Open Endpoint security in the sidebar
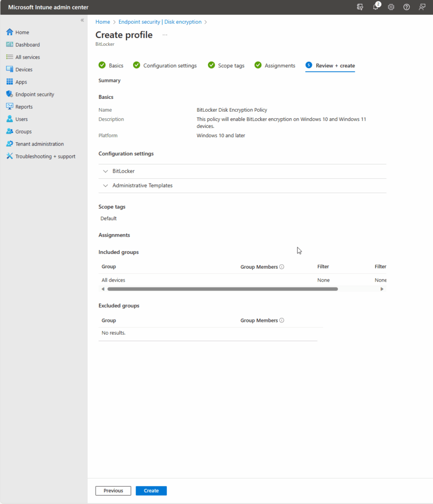Viewport: 433px width, 504px height. (x=32, y=94)
